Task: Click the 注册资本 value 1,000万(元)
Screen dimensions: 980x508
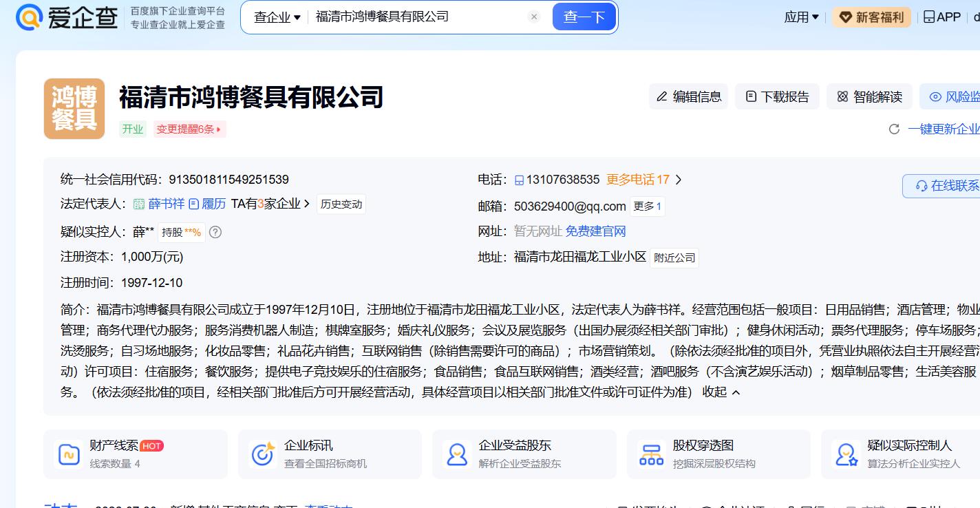Action: (152, 257)
